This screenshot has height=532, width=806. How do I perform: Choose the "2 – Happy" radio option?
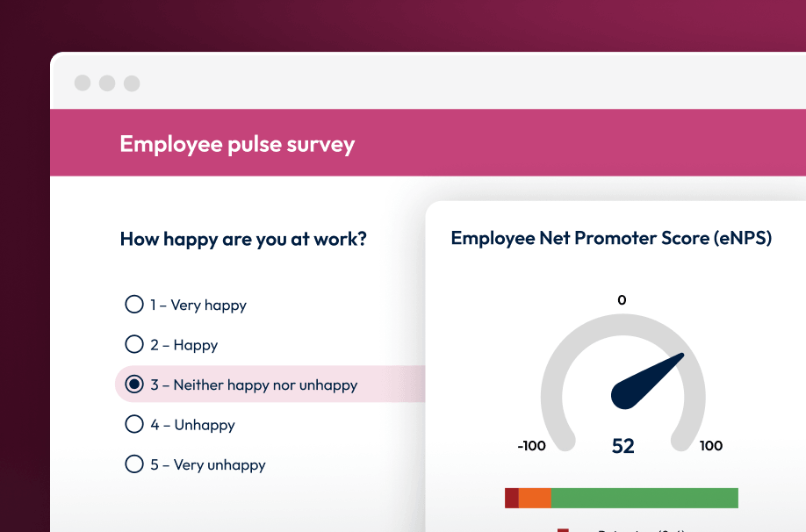coord(134,344)
